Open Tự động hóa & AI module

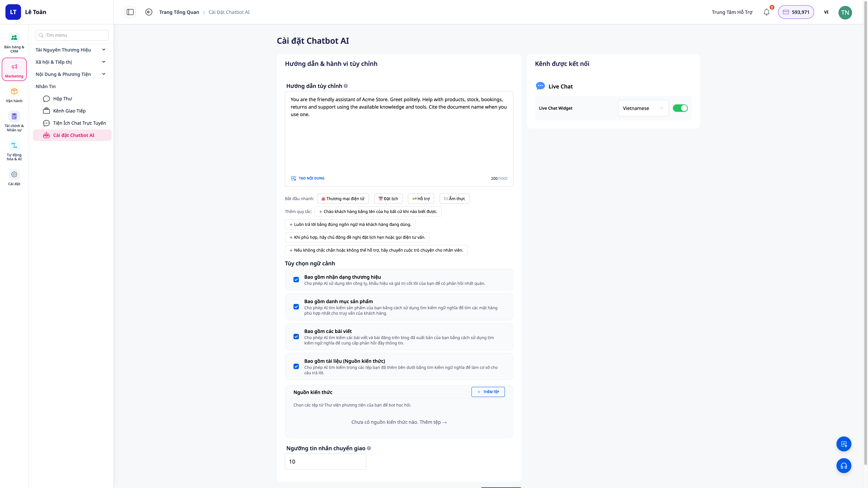coord(14,150)
